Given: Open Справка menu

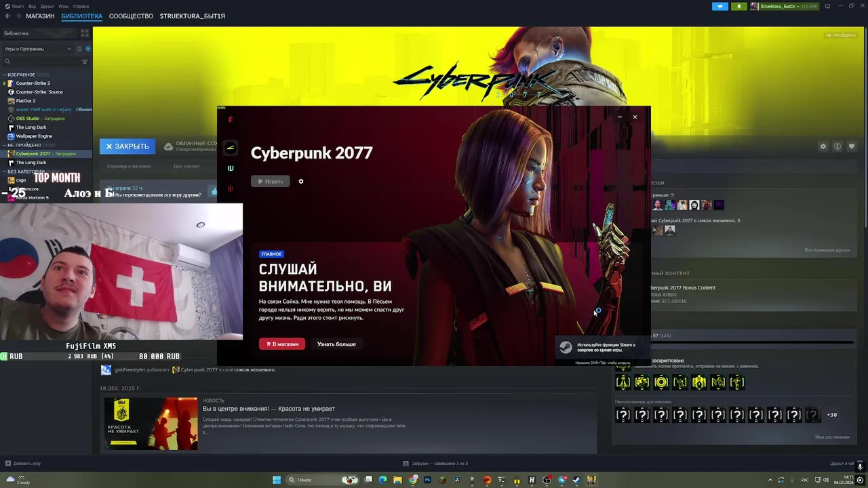Looking at the screenshot, I should coord(81,6).
